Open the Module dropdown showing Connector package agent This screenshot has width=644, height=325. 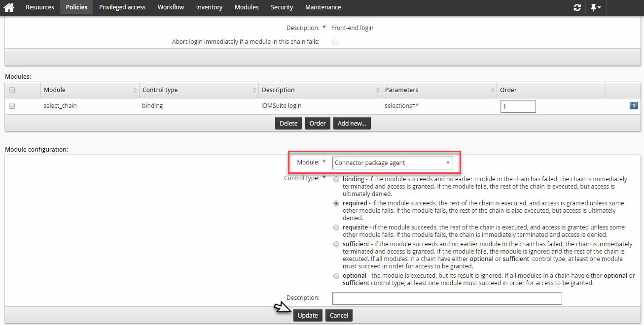point(393,163)
